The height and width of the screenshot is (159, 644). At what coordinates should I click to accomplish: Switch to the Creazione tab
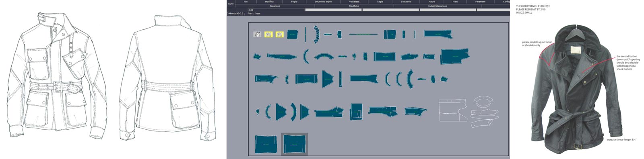tap(275, 6)
